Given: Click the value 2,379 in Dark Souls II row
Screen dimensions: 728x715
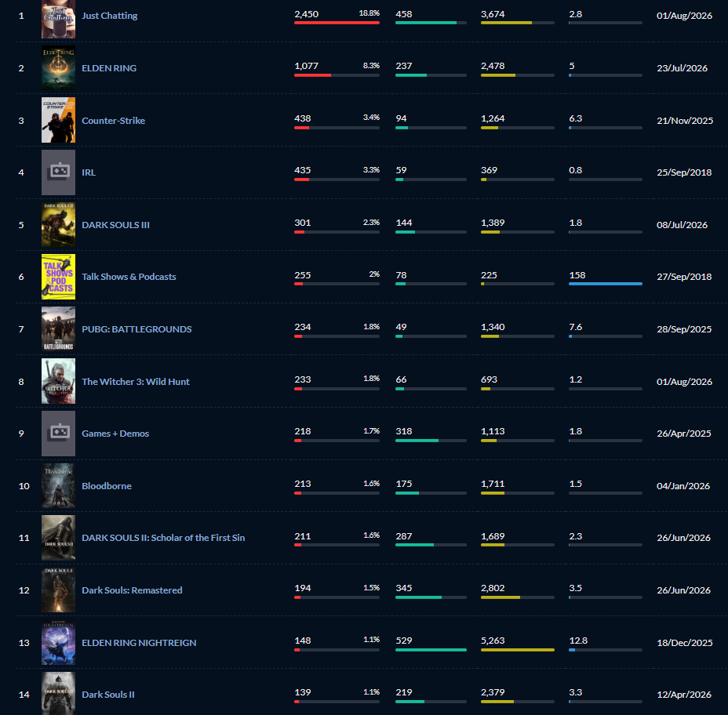Looking at the screenshot, I should [493, 693].
